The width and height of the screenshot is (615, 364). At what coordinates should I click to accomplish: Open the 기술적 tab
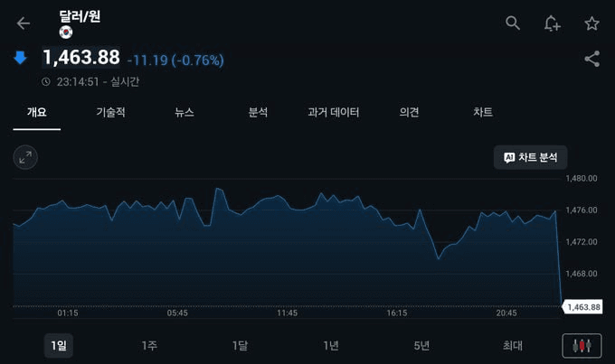click(110, 113)
